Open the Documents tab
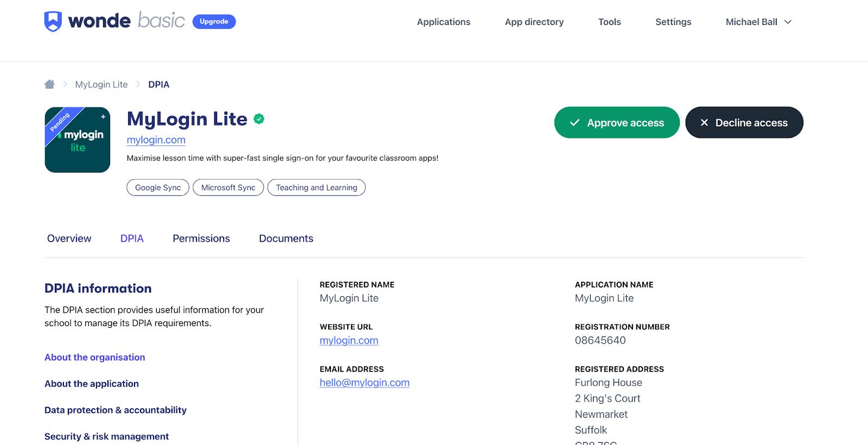 [x=286, y=238]
